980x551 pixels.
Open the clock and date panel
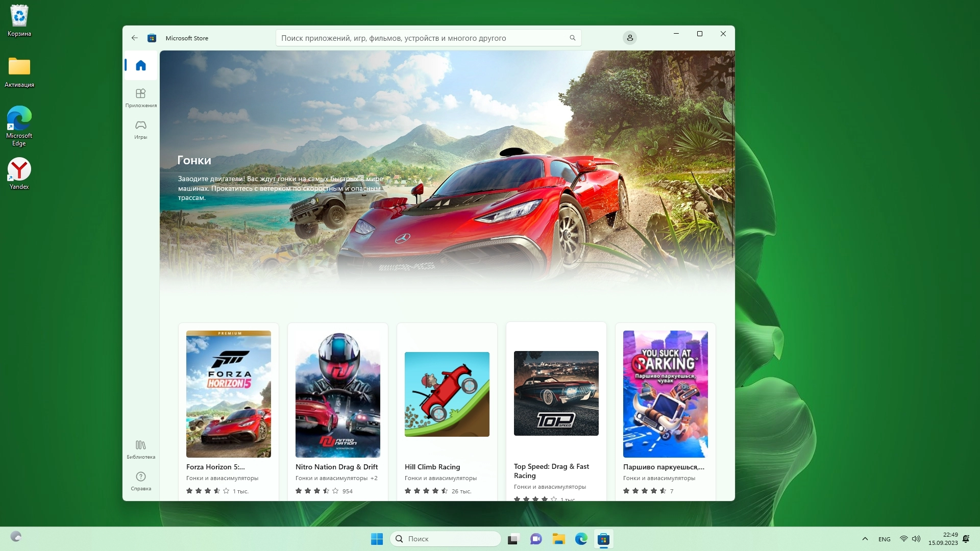[943, 539]
